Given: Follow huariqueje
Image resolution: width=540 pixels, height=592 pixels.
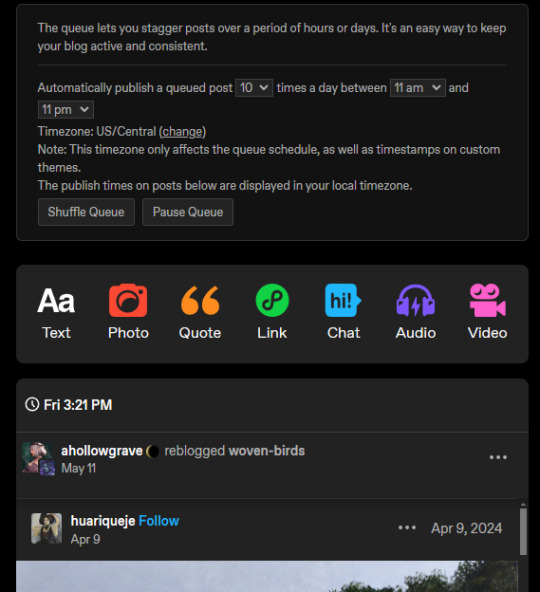Looking at the screenshot, I should click(159, 521).
